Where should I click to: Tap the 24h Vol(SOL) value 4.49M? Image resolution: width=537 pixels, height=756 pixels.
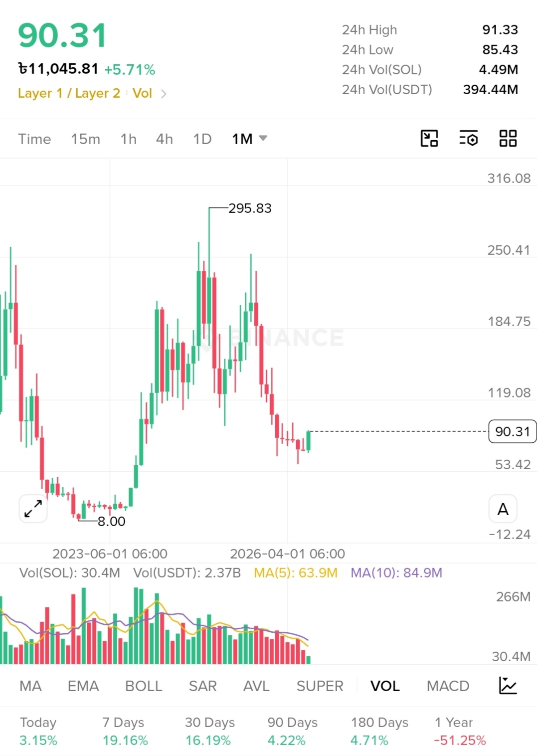(x=499, y=70)
